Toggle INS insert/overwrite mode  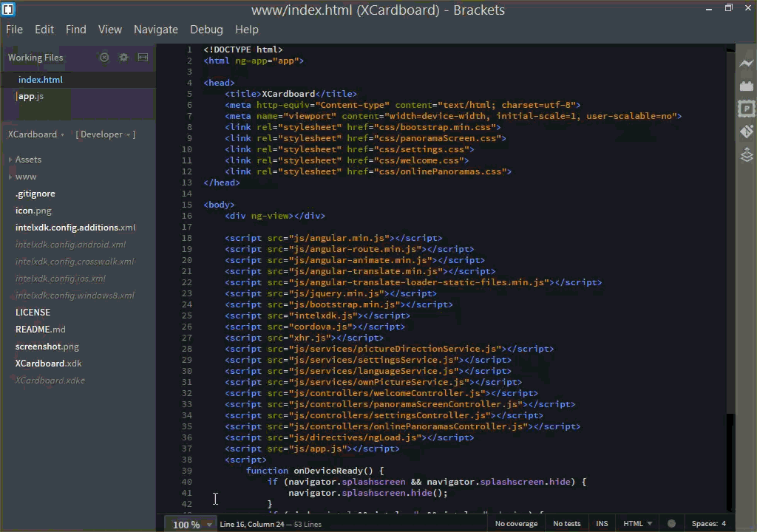point(602,523)
